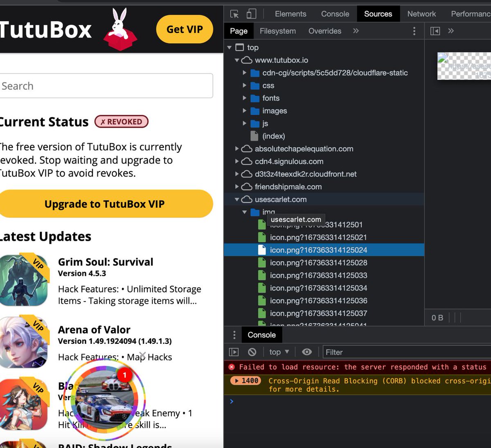Viewport: 491px width, 448px height.
Task: Open the console drawer three-dot menu
Action: [234, 335]
